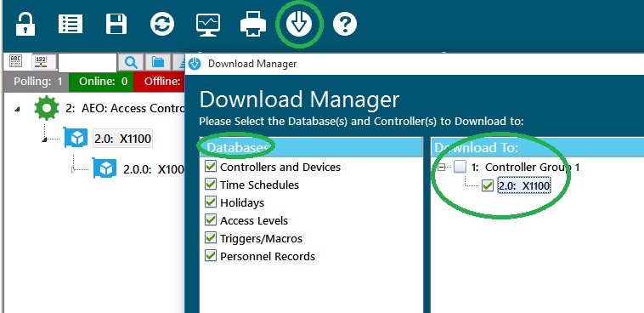The height and width of the screenshot is (313, 644).
Task: Uncheck the Holidays checkbox
Action: coord(211,202)
